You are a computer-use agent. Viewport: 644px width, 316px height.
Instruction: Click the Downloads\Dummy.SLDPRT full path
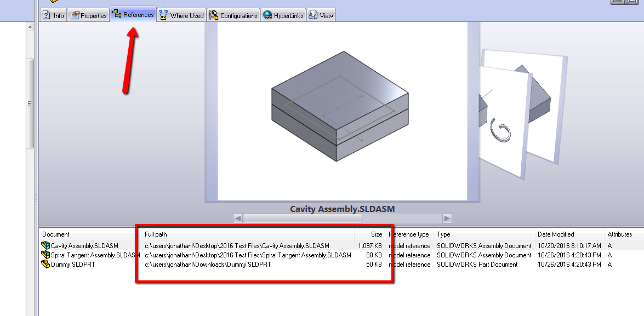(208, 265)
